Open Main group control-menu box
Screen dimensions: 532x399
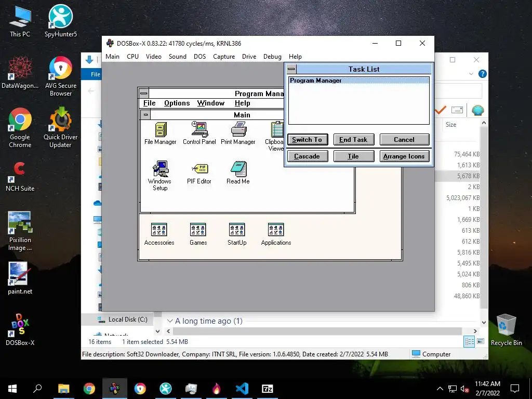click(145, 115)
